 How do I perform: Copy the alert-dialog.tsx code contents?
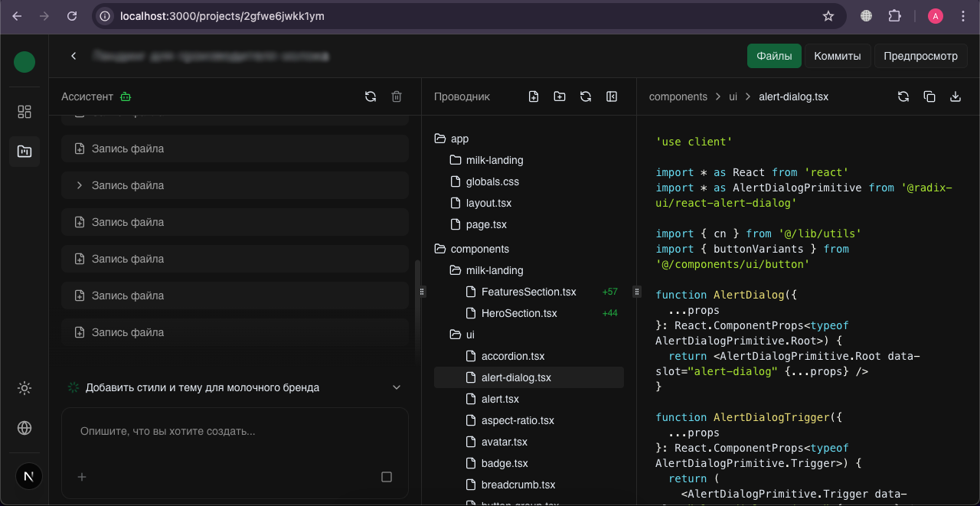[x=929, y=96]
